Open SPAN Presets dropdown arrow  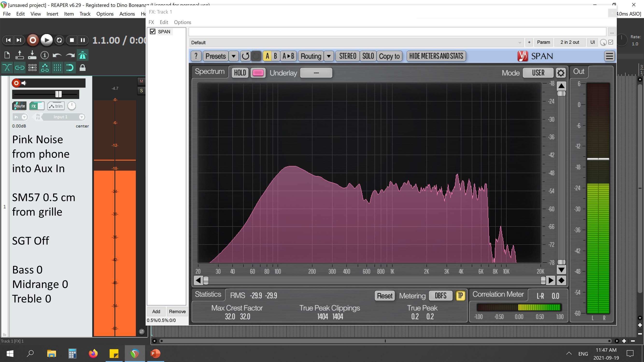tap(234, 56)
